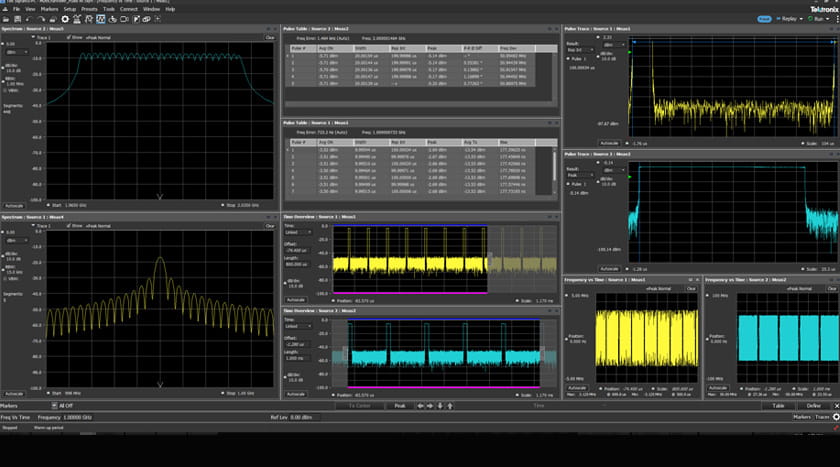This screenshot has width=840, height=467.
Task: Click the blue Preset button at top right
Action: [x=764, y=18]
